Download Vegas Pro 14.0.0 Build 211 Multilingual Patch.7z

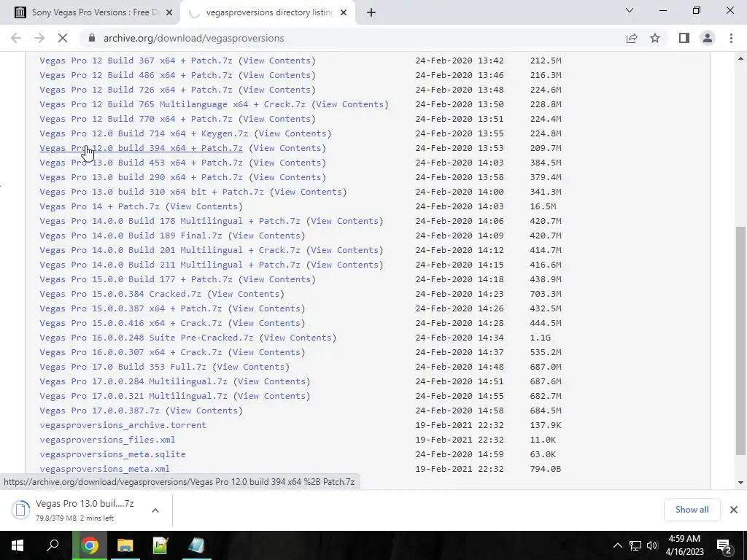[169, 265]
